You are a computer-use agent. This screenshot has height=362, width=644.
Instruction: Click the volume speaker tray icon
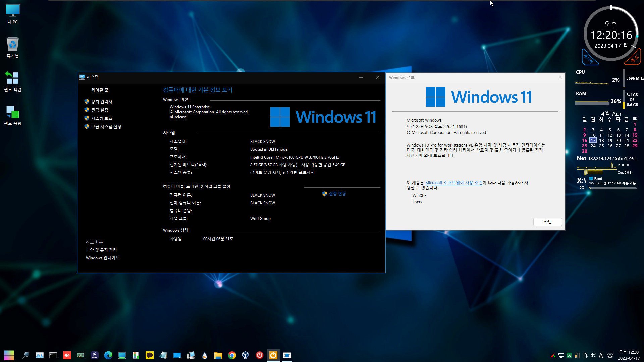pyautogui.click(x=593, y=355)
